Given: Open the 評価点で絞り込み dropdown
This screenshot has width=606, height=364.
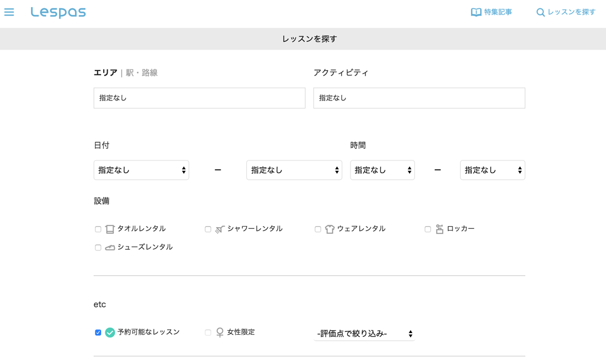Looking at the screenshot, I should [364, 334].
